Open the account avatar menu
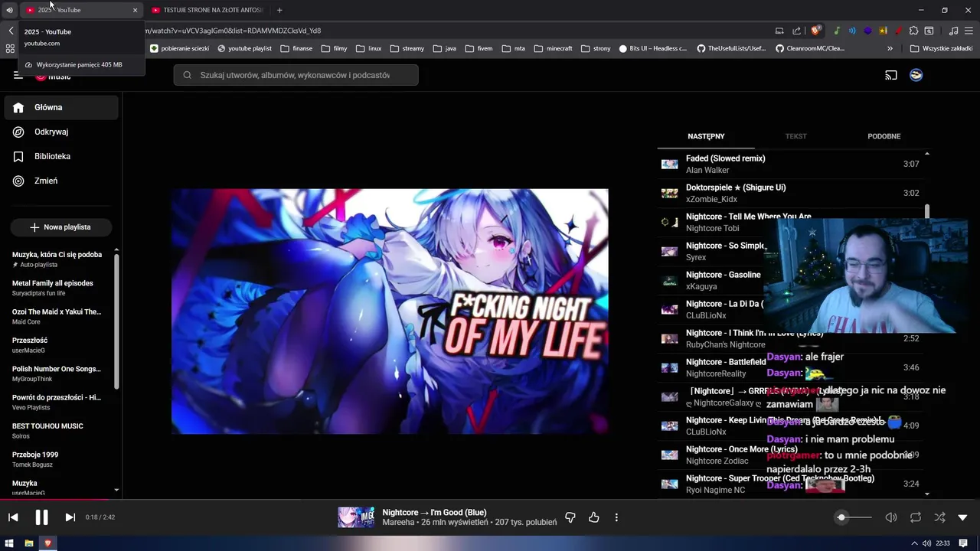Viewport: 980px width, 551px height. click(916, 75)
